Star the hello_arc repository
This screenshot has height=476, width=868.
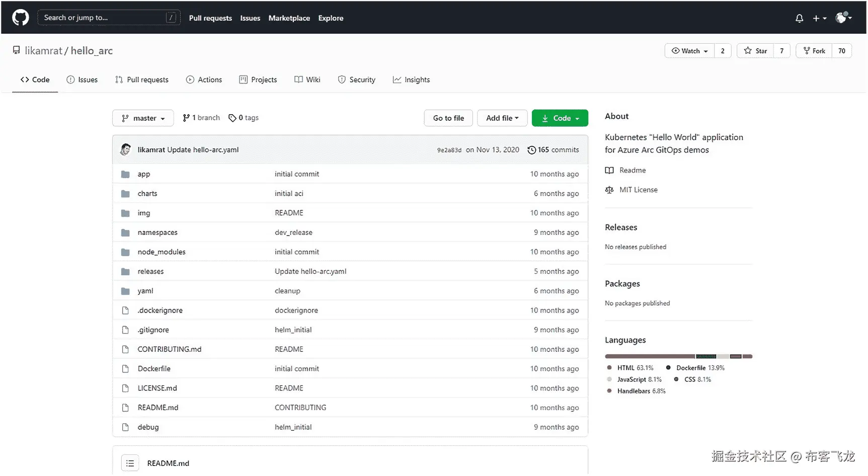click(755, 51)
